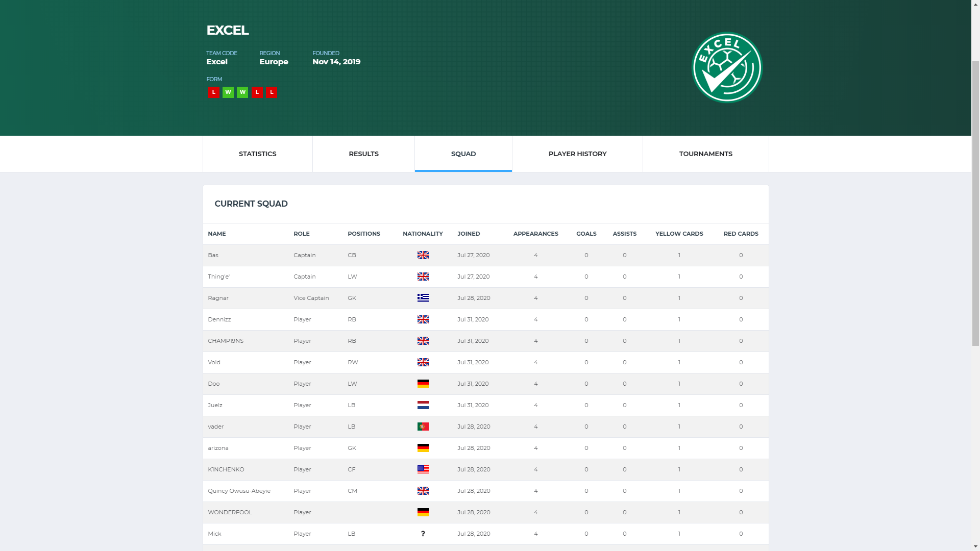Click the first red L form badge
Viewport: 980px width, 551px height.
213,92
